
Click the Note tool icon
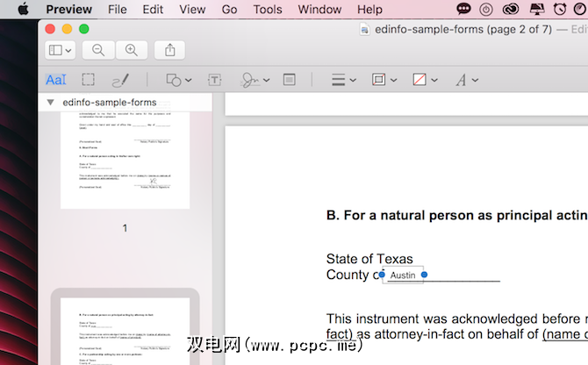pyautogui.click(x=289, y=80)
